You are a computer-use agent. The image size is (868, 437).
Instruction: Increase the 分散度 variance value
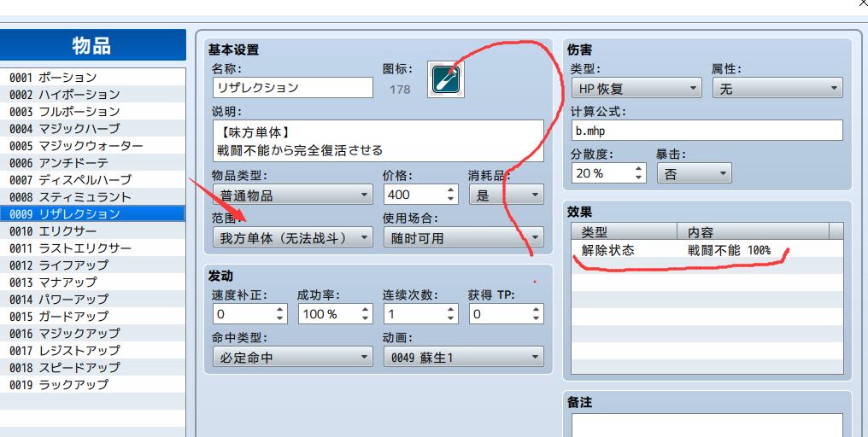click(x=639, y=168)
